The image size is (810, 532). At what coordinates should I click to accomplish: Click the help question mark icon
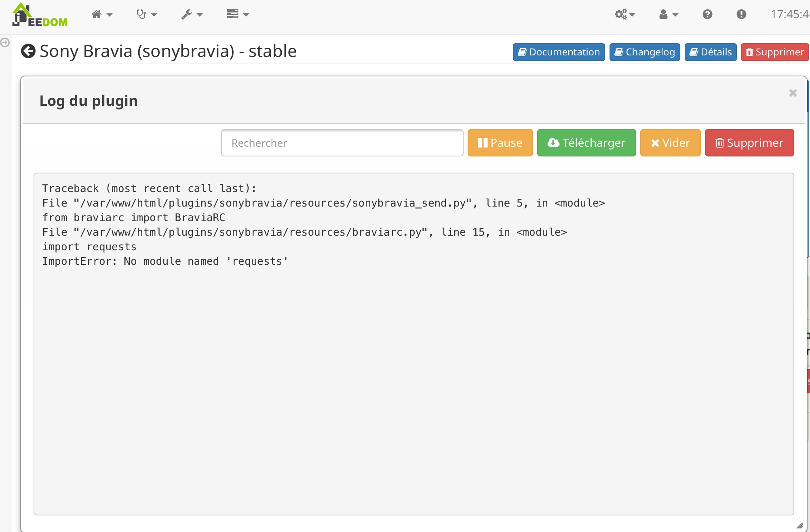coord(707,15)
